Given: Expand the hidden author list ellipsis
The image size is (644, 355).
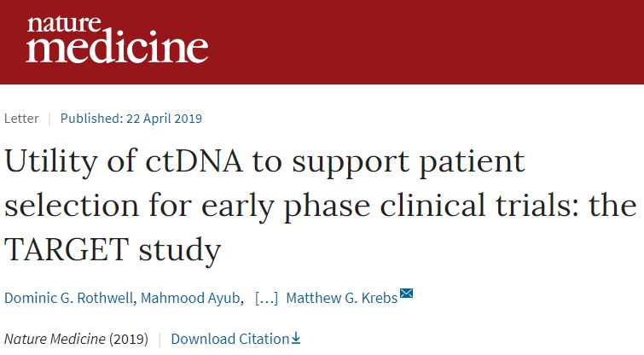Looking at the screenshot, I should click(x=266, y=297).
